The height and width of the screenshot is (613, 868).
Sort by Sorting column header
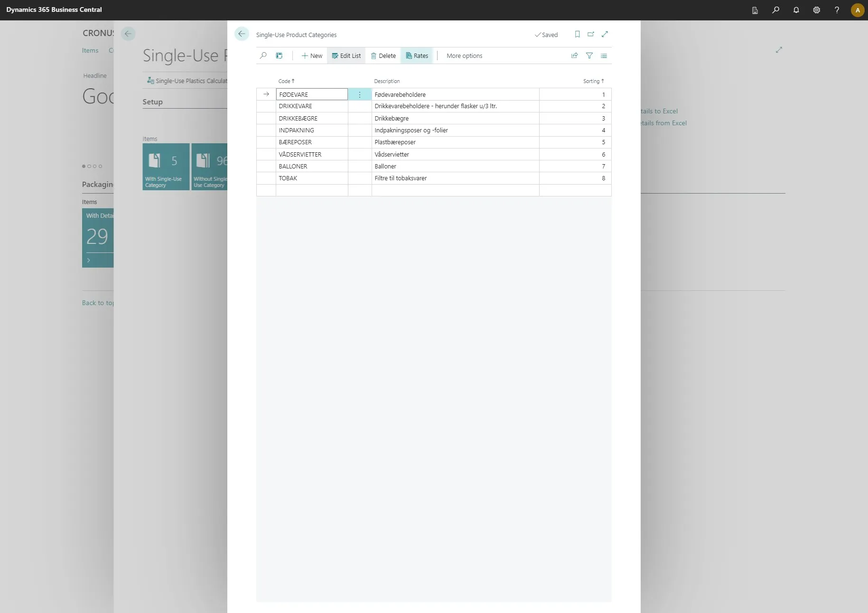point(593,81)
